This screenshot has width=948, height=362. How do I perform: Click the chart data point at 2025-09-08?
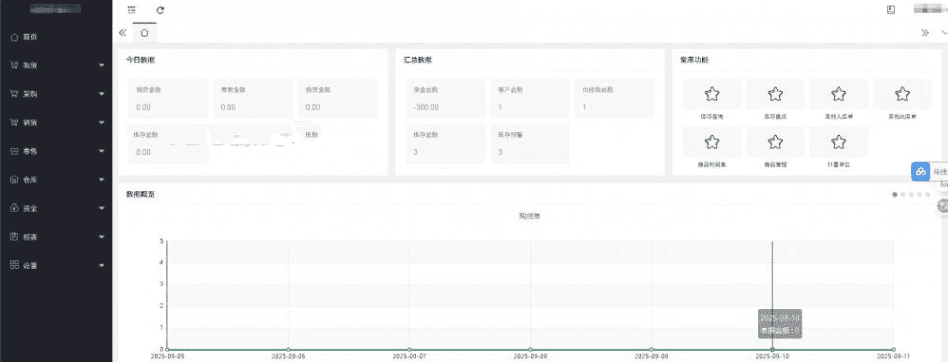[530, 349]
